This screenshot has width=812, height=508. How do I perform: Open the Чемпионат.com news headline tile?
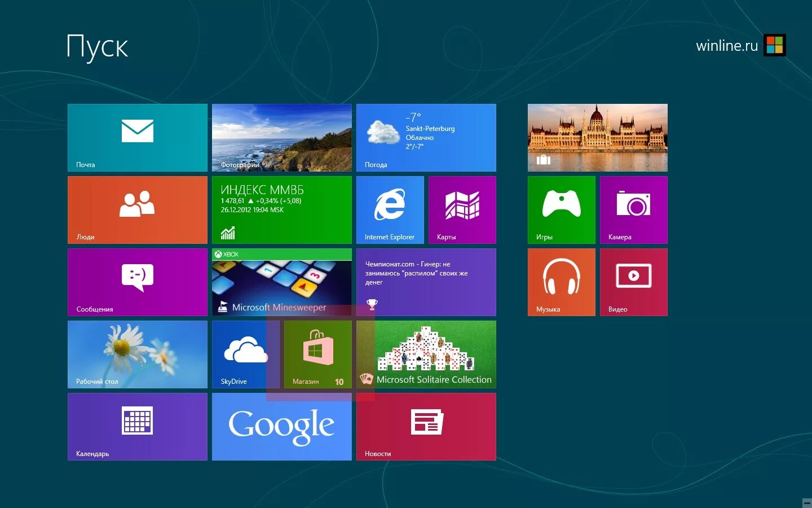(x=426, y=282)
